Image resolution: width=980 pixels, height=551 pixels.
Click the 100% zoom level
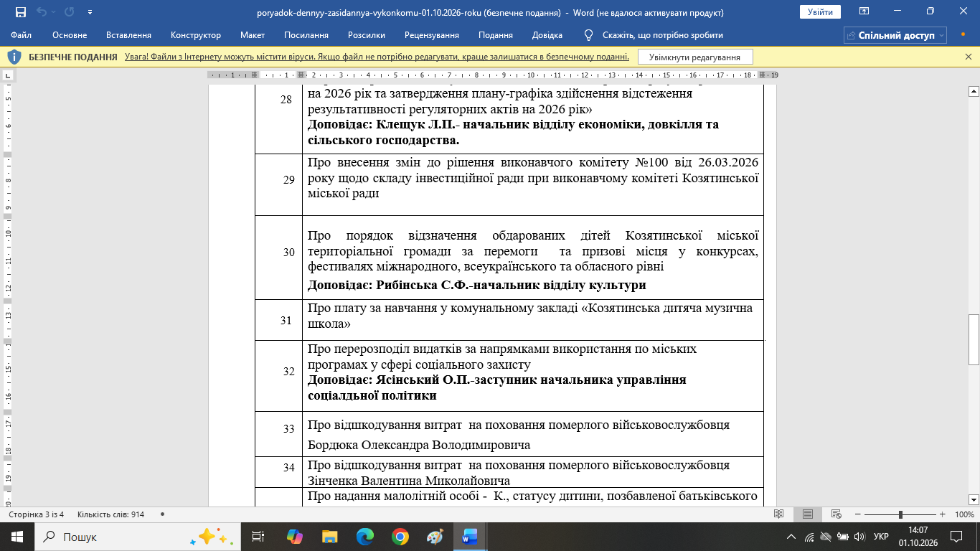(x=963, y=514)
